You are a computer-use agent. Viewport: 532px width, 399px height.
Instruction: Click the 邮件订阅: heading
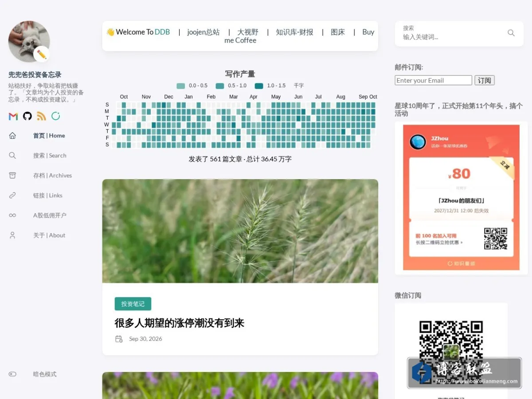point(409,67)
